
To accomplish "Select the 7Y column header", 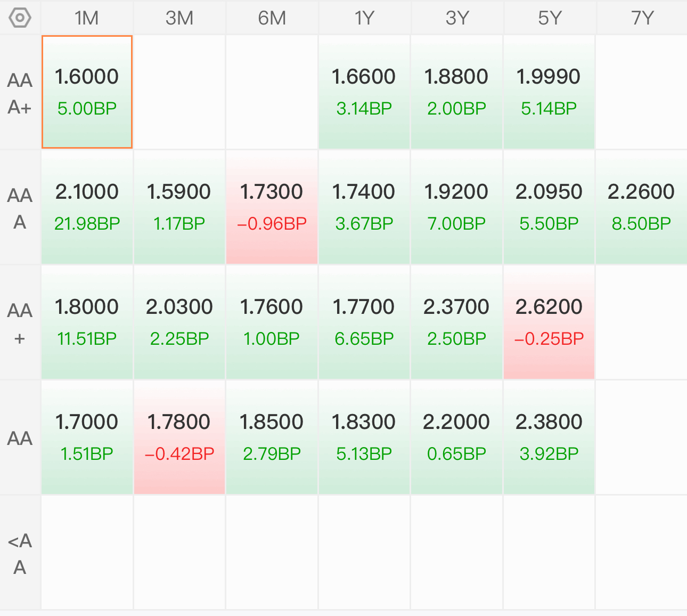I will pyautogui.click(x=642, y=18).
